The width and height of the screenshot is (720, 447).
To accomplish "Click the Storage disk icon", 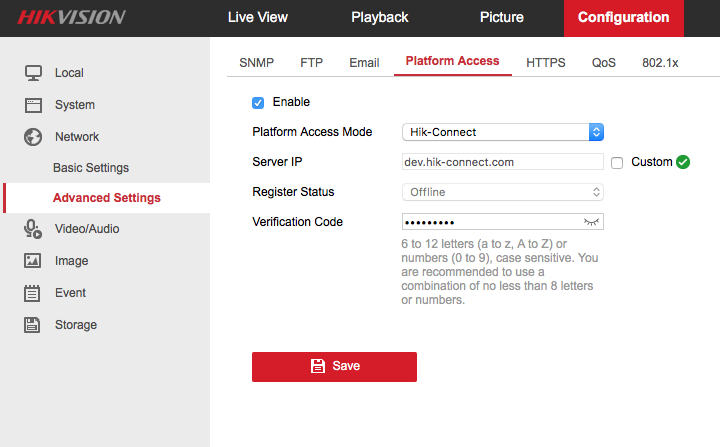I will (x=33, y=325).
